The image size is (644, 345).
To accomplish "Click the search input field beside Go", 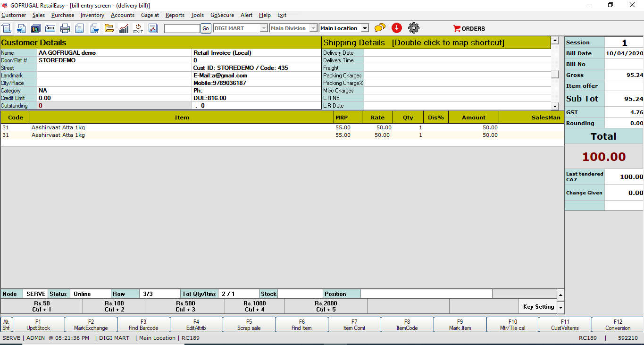I will tap(182, 28).
